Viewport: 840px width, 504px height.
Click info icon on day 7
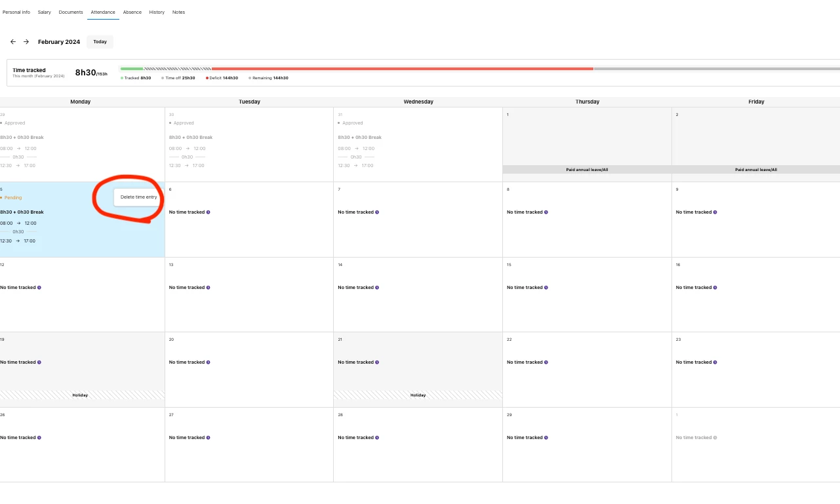point(378,212)
